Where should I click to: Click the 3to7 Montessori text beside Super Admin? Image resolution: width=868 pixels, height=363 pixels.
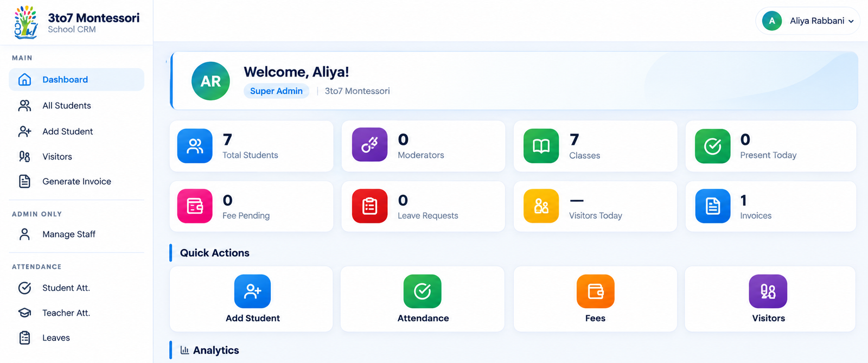(x=357, y=91)
